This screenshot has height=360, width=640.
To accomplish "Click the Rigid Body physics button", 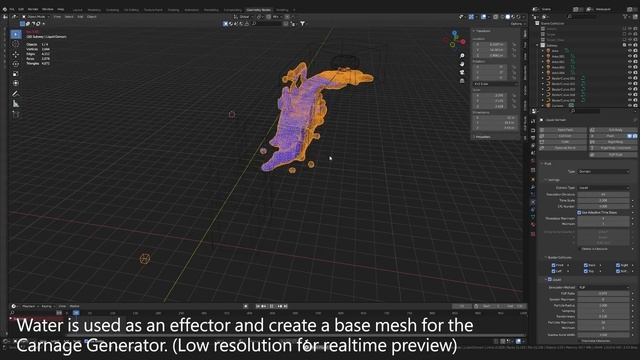I will pos(613,142).
